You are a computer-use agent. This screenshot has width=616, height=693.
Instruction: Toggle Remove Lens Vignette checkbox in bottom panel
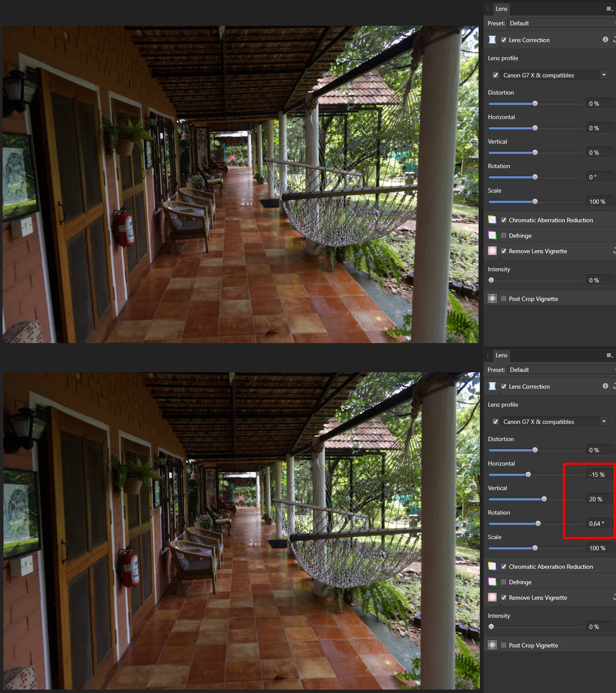tap(503, 597)
